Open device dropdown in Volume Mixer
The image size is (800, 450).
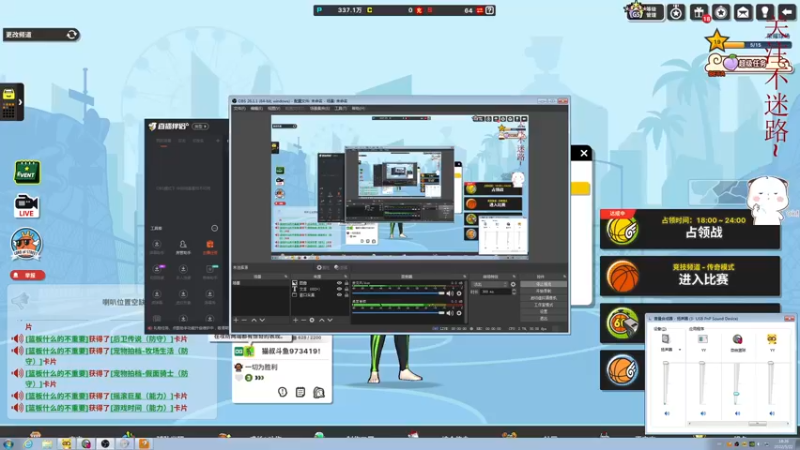pyautogui.click(x=680, y=349)
